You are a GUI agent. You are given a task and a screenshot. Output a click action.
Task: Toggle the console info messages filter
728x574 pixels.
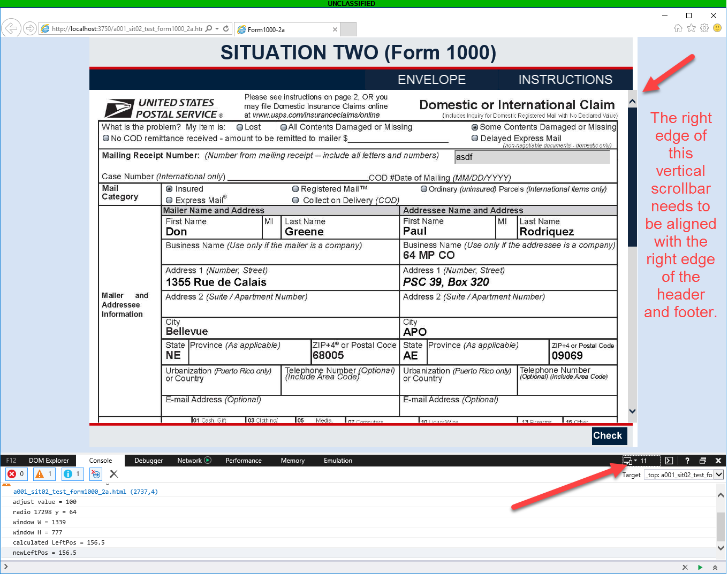pyautogui.click(x=72, y=474)
